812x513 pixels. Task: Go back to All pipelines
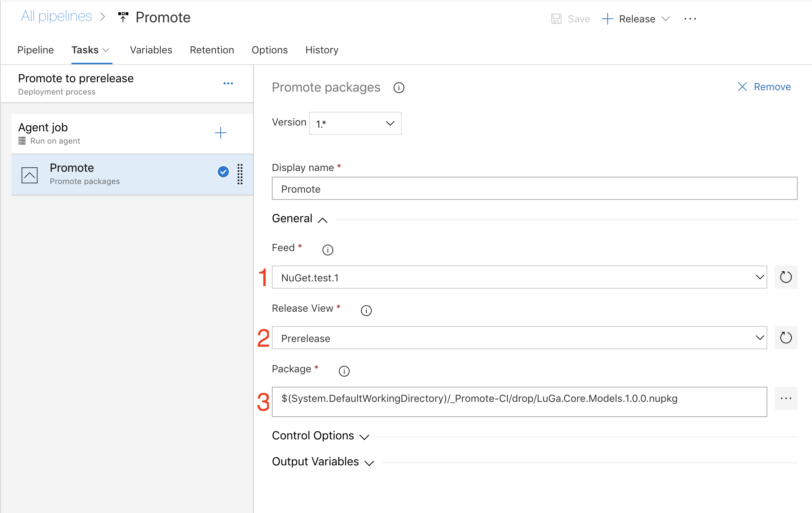(x=57, y=17)
